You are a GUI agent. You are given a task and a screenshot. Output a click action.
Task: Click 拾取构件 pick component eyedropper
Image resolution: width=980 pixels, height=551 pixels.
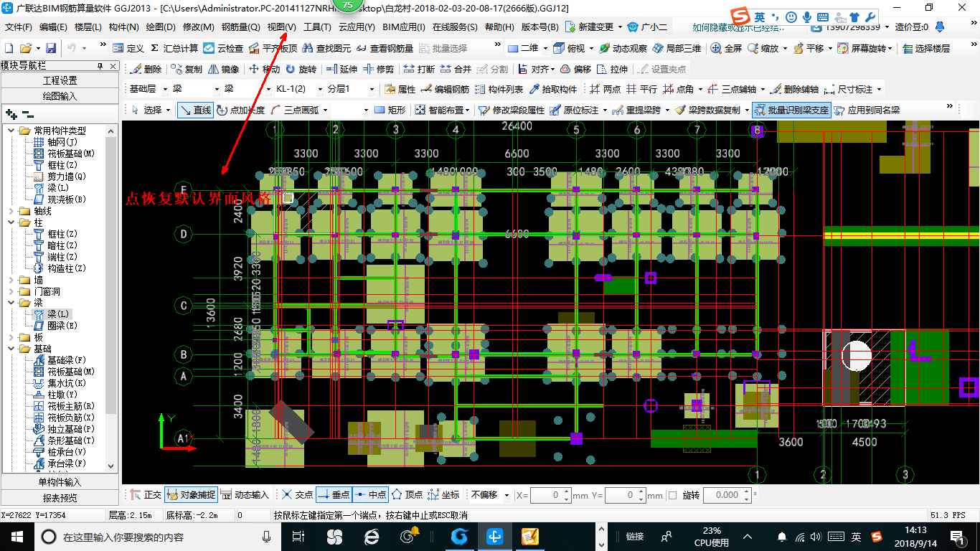(553, 89)
